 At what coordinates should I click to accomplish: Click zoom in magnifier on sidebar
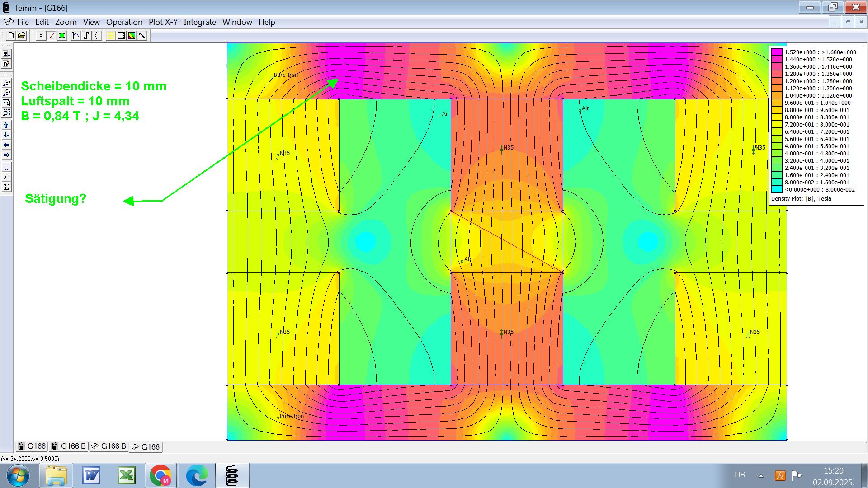click(6, 83)
